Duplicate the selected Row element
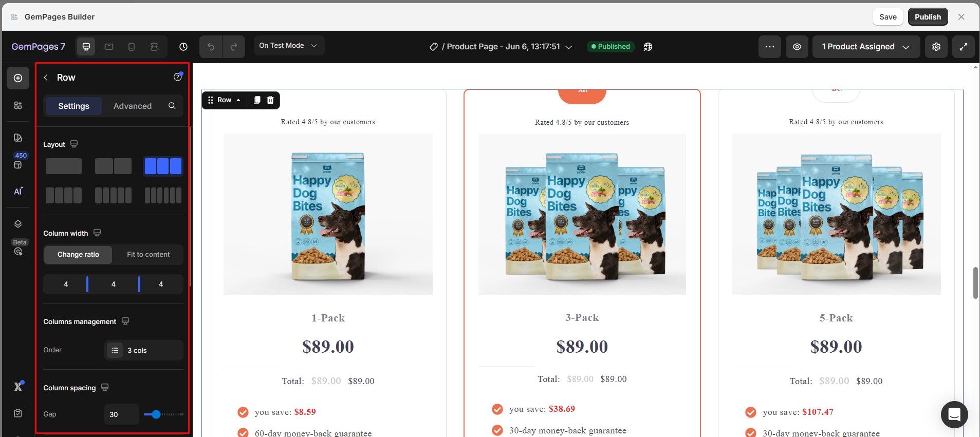980x437 pixels. 257,100
